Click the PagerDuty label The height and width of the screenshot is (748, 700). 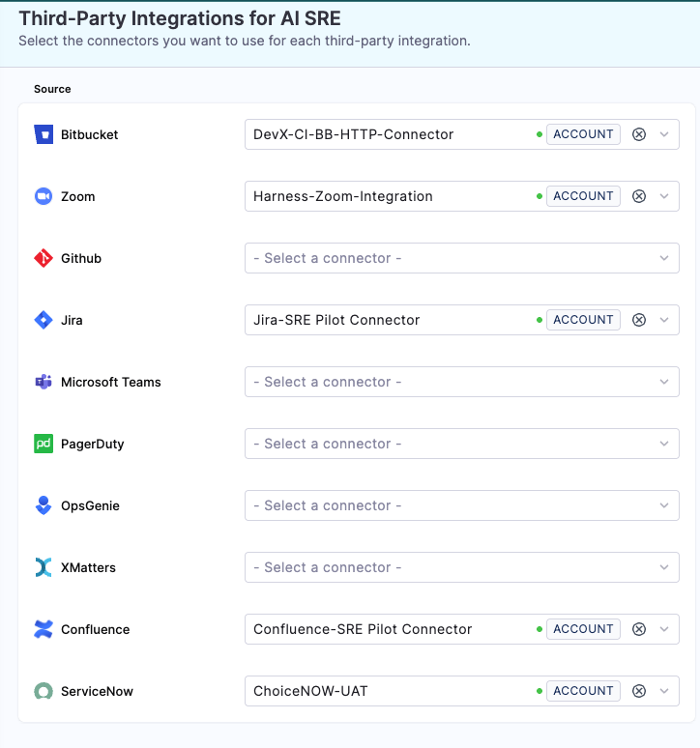click(93, 445)
